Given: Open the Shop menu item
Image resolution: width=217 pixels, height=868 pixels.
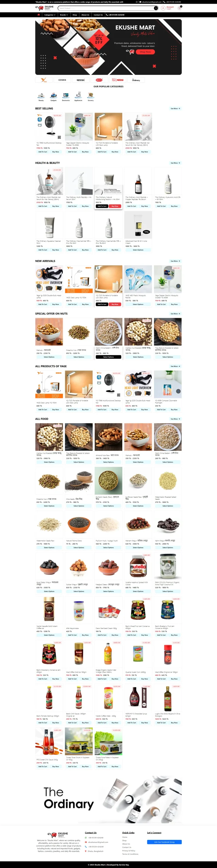Looking at the screenshot, I should pos(75,15).
